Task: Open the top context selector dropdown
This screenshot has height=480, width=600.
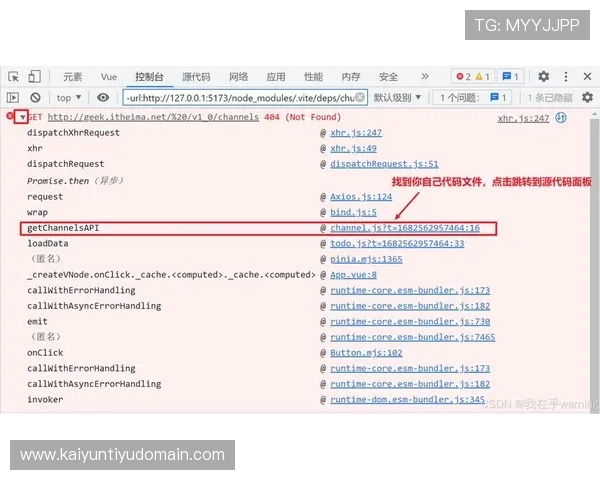Action: point(69,97)
